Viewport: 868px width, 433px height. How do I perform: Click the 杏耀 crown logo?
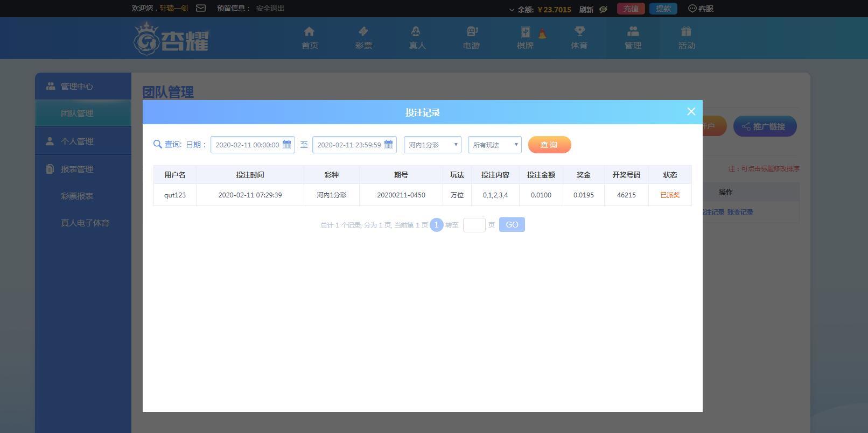(x=171, y=38)
